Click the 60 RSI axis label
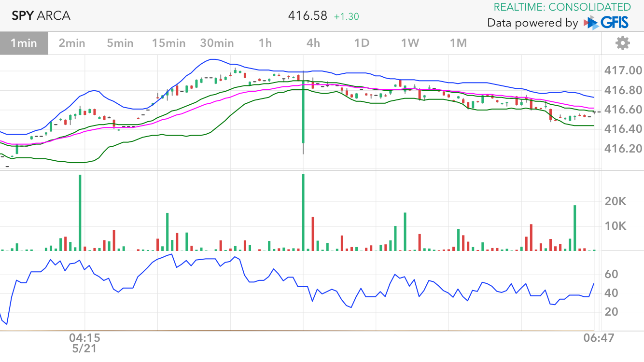The width and height of the screenshot is (644, 362). pyautogui.click(x=611, y=274)
